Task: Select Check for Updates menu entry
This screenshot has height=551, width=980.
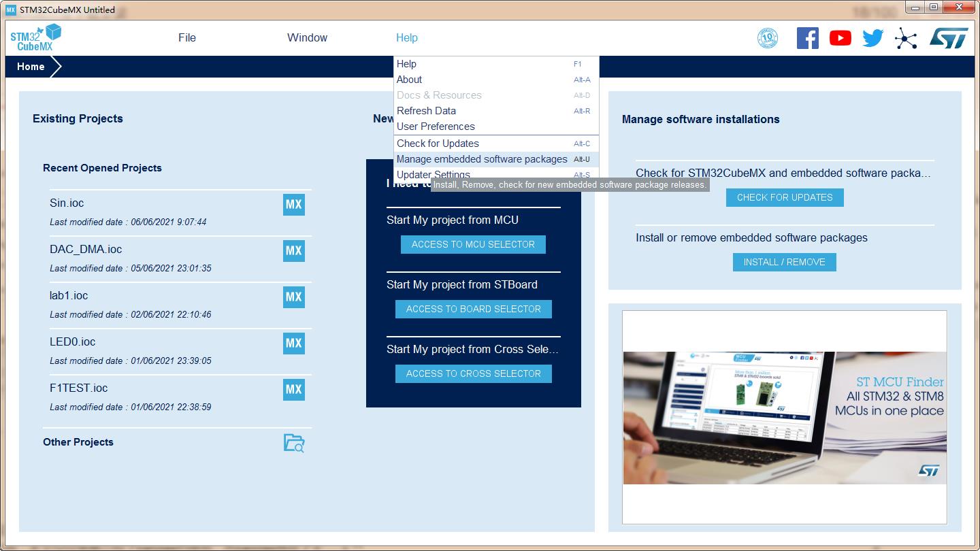Action: (496, 144)
